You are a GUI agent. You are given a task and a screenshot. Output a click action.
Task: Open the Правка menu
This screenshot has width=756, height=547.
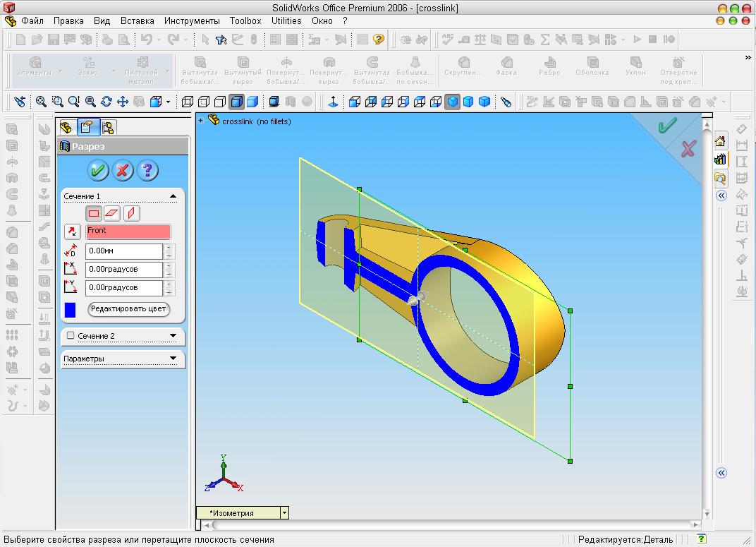[68, 20]
